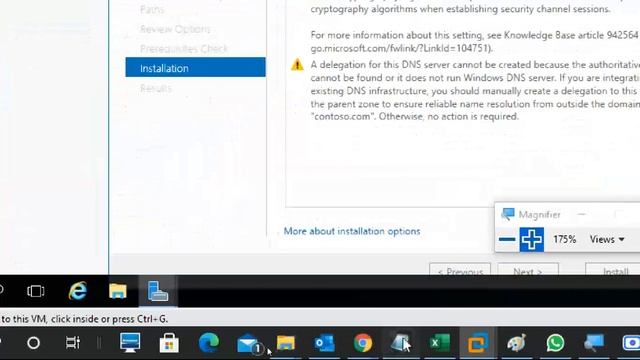The width and height of the screenshot is (640, 360).
Task: Click the VM click-inside hint status text
Action: tap(84, 319)
